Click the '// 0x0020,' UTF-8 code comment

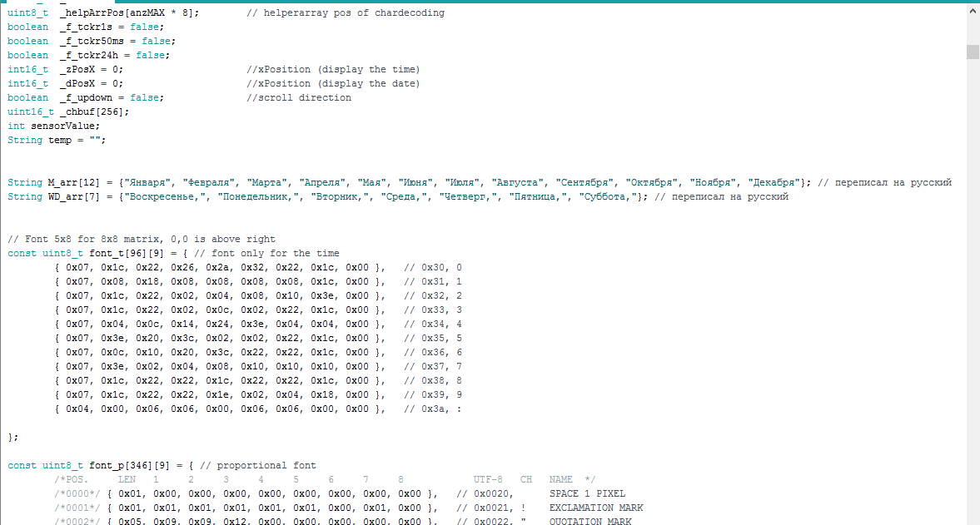(485, 493)
